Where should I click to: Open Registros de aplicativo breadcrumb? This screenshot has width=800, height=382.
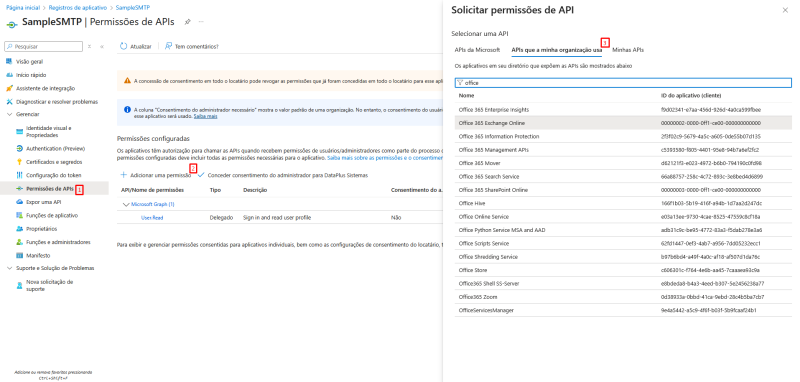[78, 8]
